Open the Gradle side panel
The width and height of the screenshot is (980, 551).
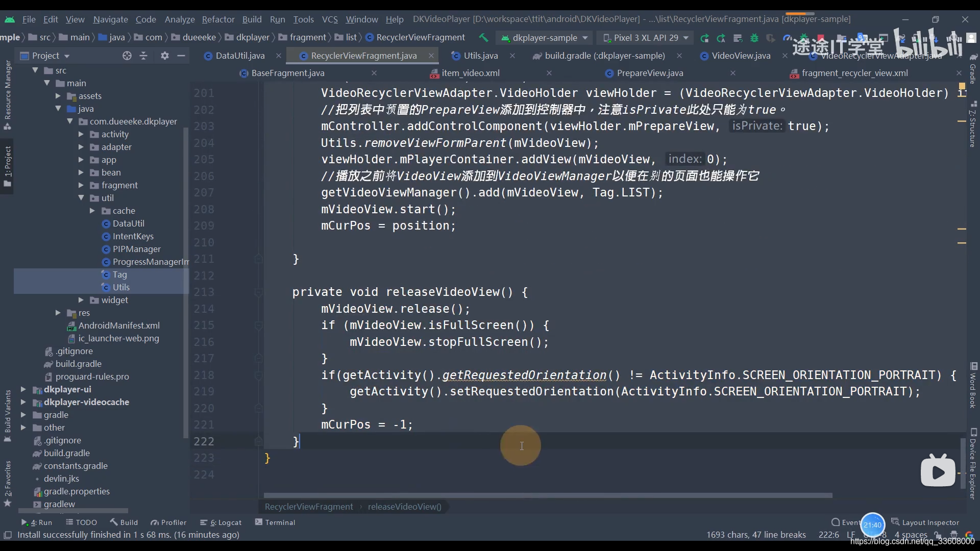click(973, 69)
